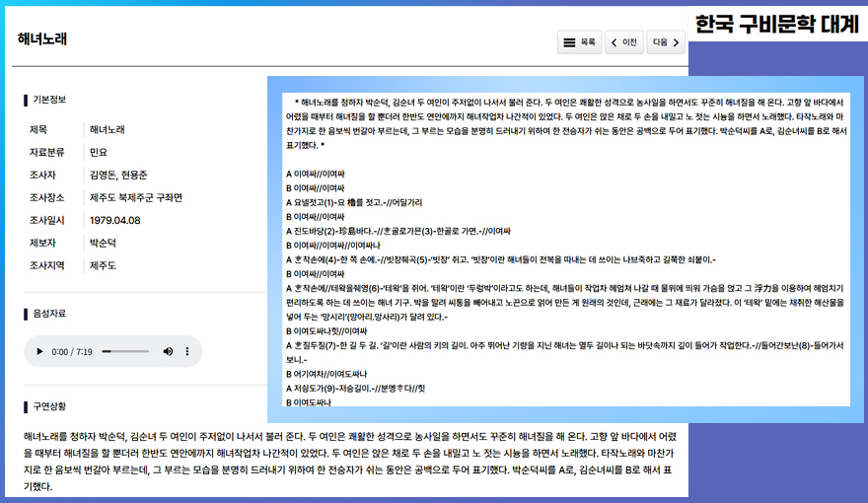Click the investigator names 김영돈, 현용준

[x=117, y=175]
